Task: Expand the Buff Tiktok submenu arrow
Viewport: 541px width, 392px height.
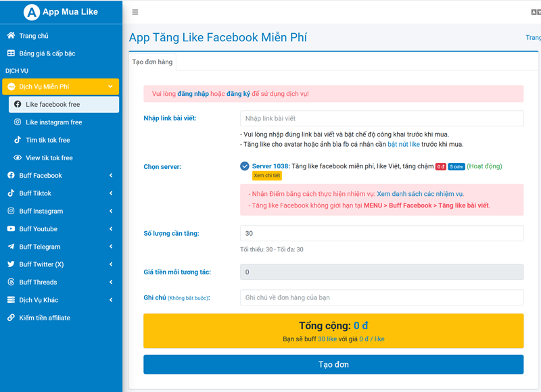Action: (111, 193)
